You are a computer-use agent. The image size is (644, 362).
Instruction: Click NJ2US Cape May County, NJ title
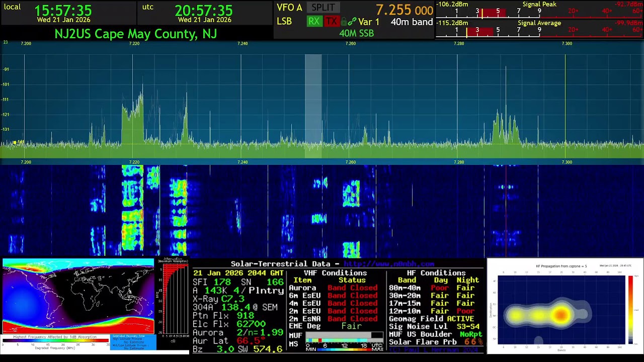(135, 34)
